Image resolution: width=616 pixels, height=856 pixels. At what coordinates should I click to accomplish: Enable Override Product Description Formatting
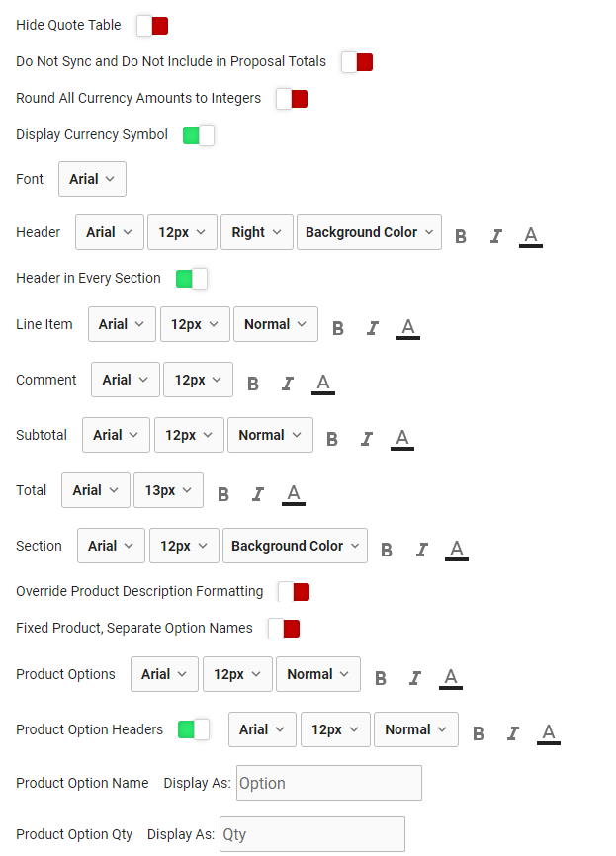(x=293, y=591)
